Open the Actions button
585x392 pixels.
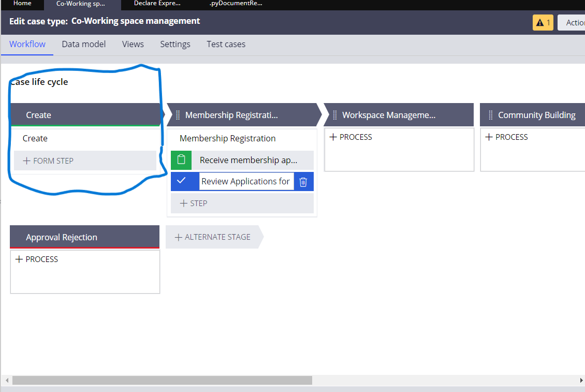click(575, 23)
